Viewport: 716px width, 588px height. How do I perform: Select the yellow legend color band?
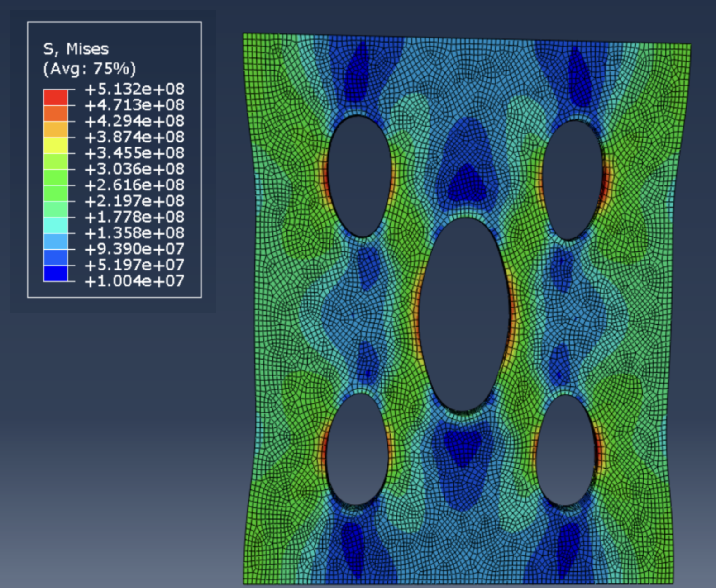coord(55,145)
